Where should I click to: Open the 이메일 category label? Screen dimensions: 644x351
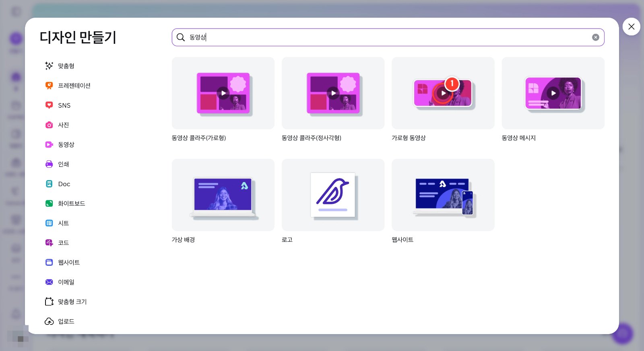click(66, 282)
